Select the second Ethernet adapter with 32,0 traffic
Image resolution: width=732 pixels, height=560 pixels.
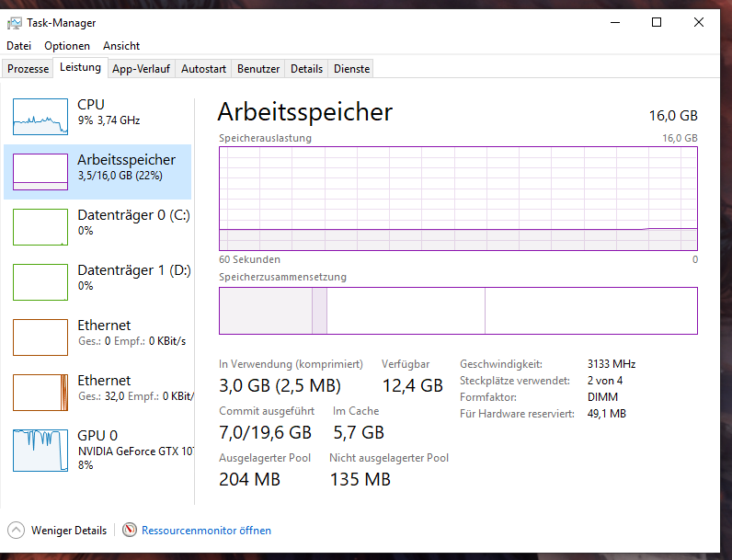40,393
